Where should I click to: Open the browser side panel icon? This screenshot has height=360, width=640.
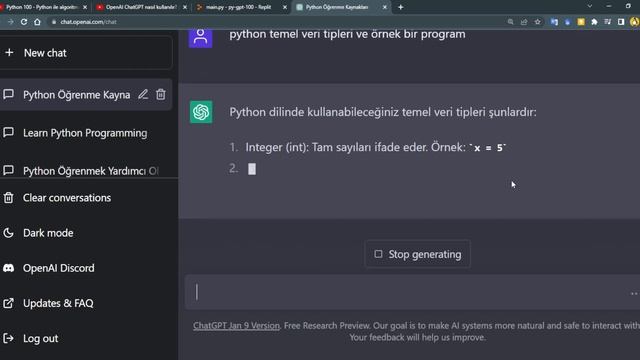(x=621, y=22)
